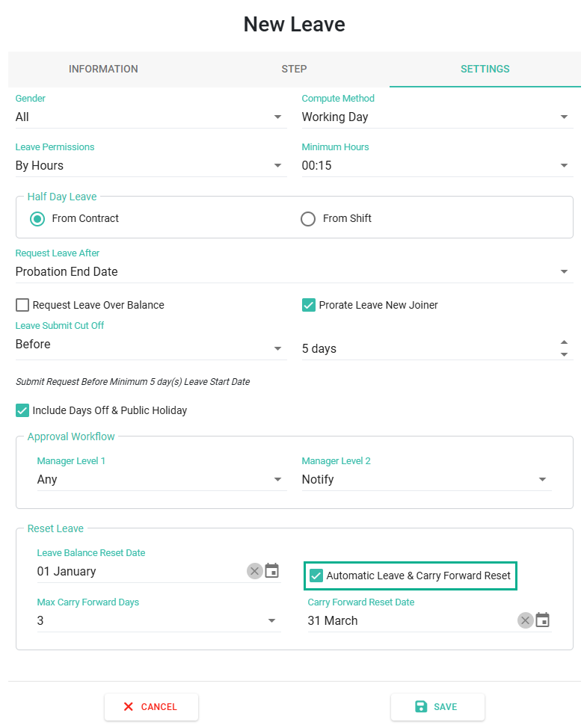The image size is (587, 728).
Task: Go to the Step tab
Action: [x=294, y=70]
